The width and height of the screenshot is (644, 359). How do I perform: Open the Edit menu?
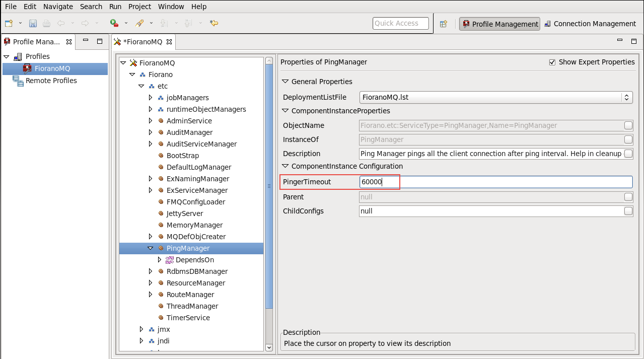pyautogui.click(x=30, y=7)
